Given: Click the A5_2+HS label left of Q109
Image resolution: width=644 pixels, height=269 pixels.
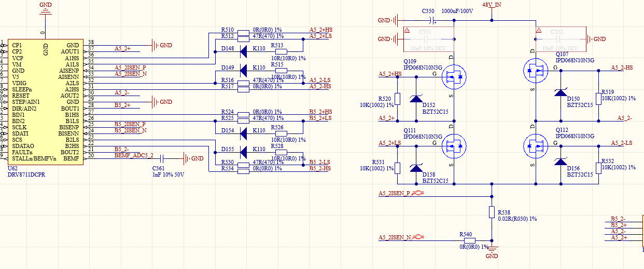Looking at the screenshot, I should (390, 74).
